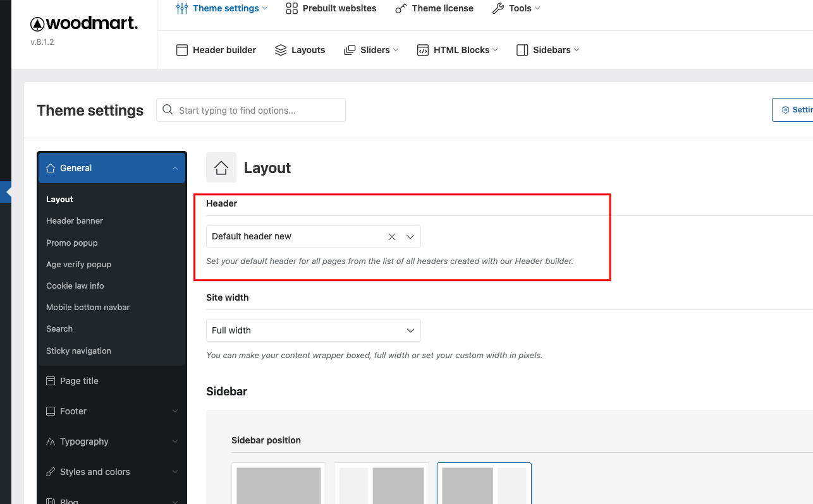
Task: Open the Tools menu
Action: click(x=516, y=8)
